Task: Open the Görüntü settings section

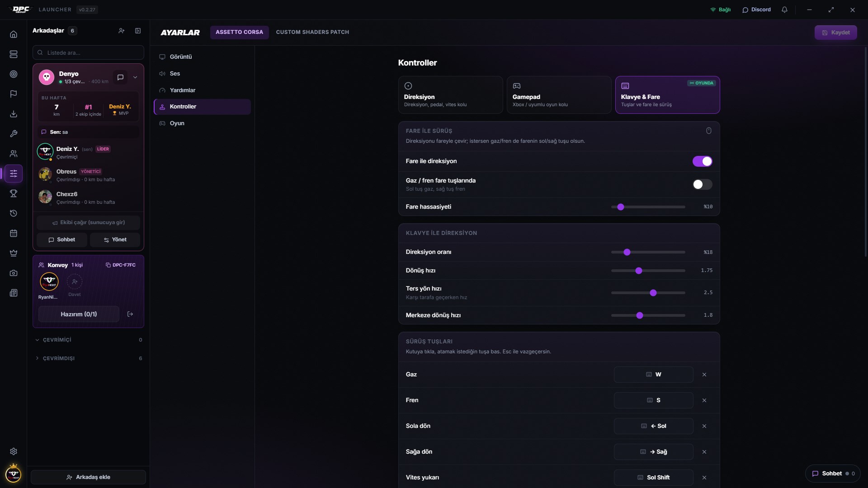Action: tap(202, 57)
